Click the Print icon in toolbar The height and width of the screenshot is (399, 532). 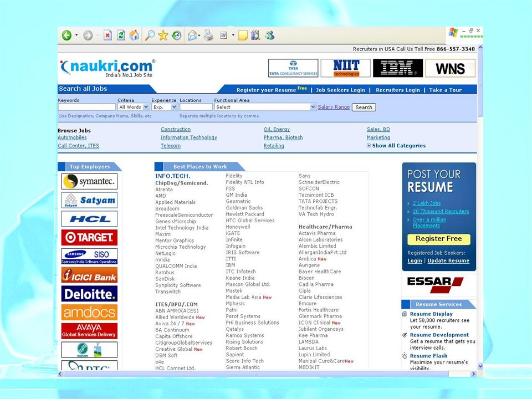[x=209, y=35]
